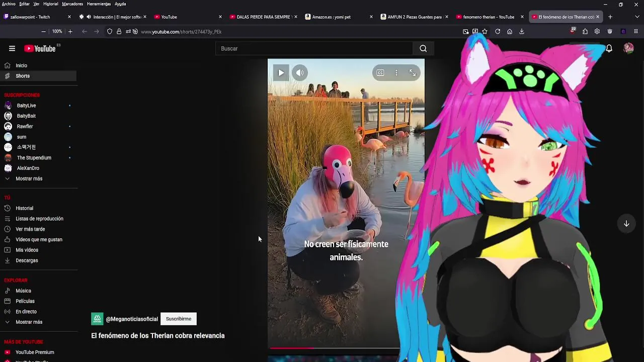Click the picture-in-picture toolbar icon
Image resolution: width=644 pixels, height=362 pixels.
tap(466, 32)
